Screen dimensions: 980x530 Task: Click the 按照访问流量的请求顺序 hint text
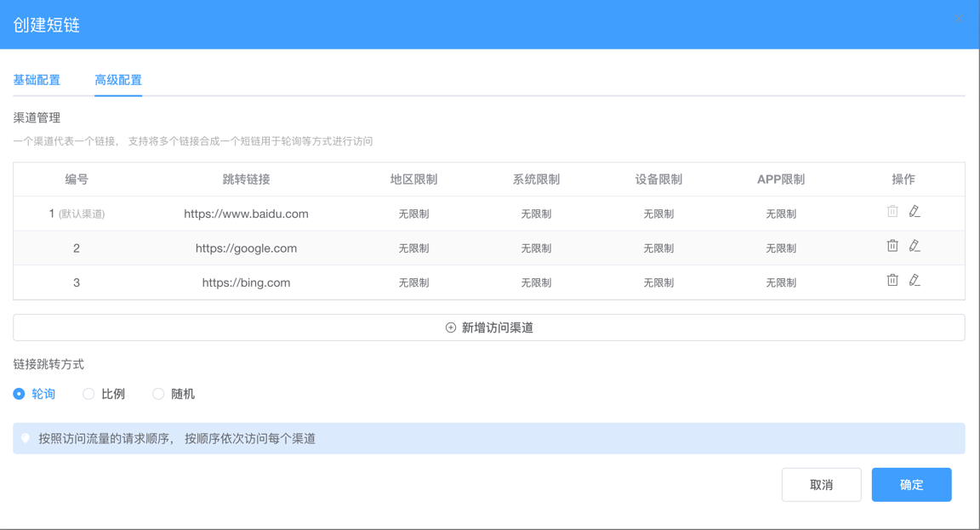pos(177,438)
